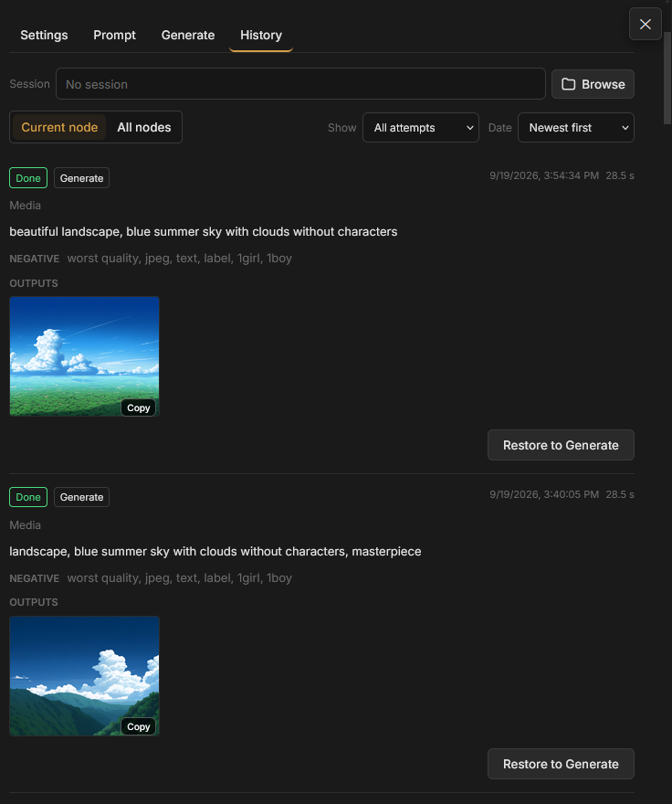Restore the 3:54:34 PM entry to Generate
This screenshot has width=672, height=804.
tap(561, 445)
